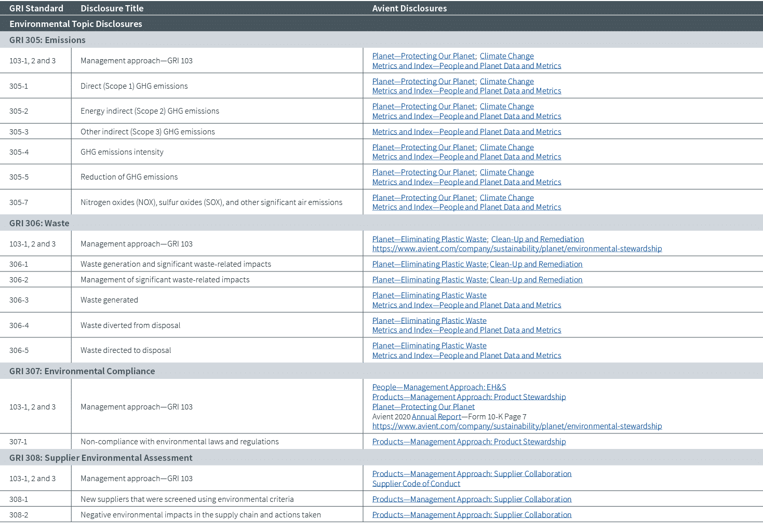Screen dimensions: 763x532
Task: Open the Supplier Code of Conduct link
Action: click(x=416, y=484)
